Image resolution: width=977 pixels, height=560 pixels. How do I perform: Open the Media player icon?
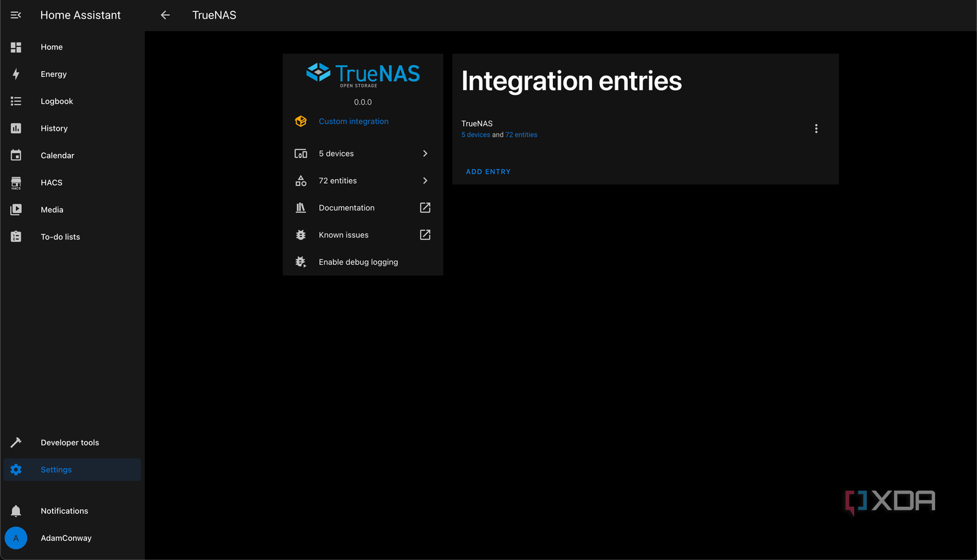coord(16,210)
